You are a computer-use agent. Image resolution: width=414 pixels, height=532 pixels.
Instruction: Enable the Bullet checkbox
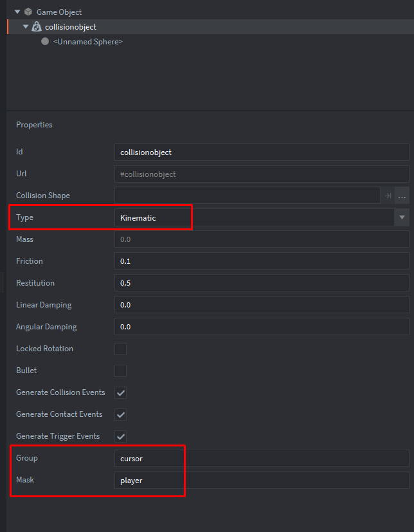pyautogui.click(x=120, y=371)
